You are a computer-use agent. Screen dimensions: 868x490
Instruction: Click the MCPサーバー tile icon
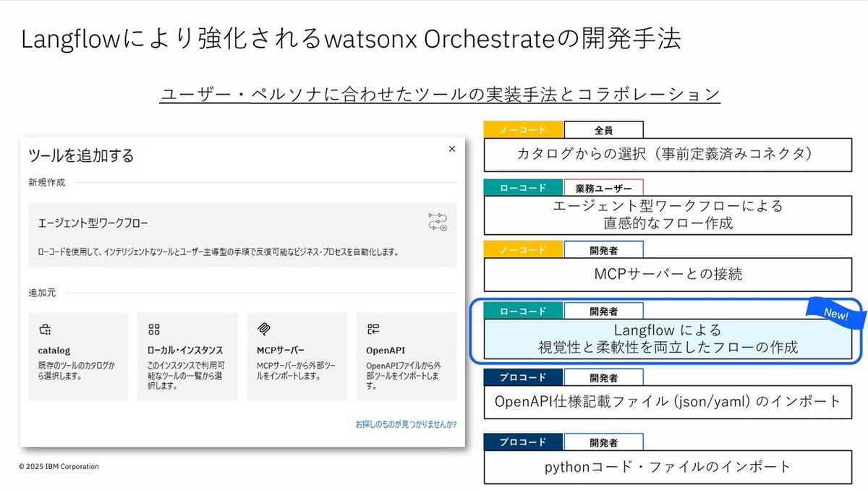[263, 330]
